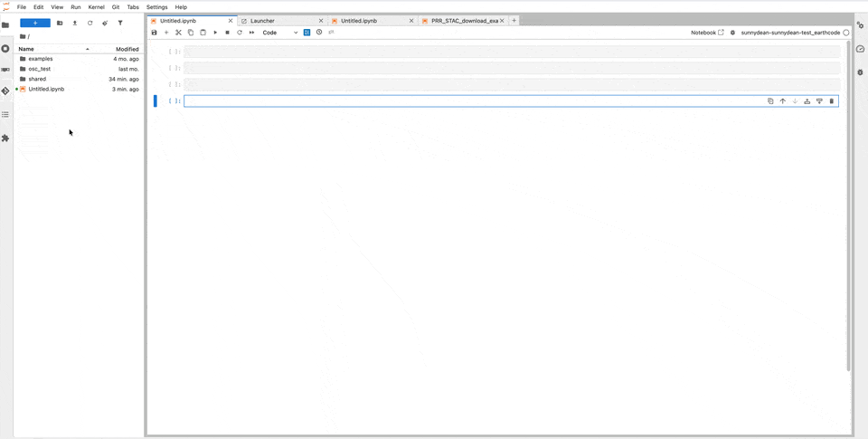Viewport: 868px width, 439px height.
Task: Enable the debugger with the toolbar bug icon
Action: (733, 33)
